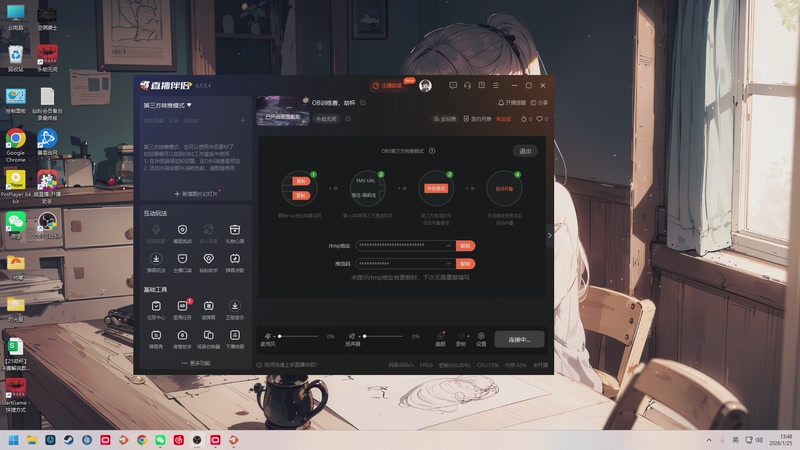Click 新增图片幻灯片 add button
Screen dimensions: 800x450
196,194
